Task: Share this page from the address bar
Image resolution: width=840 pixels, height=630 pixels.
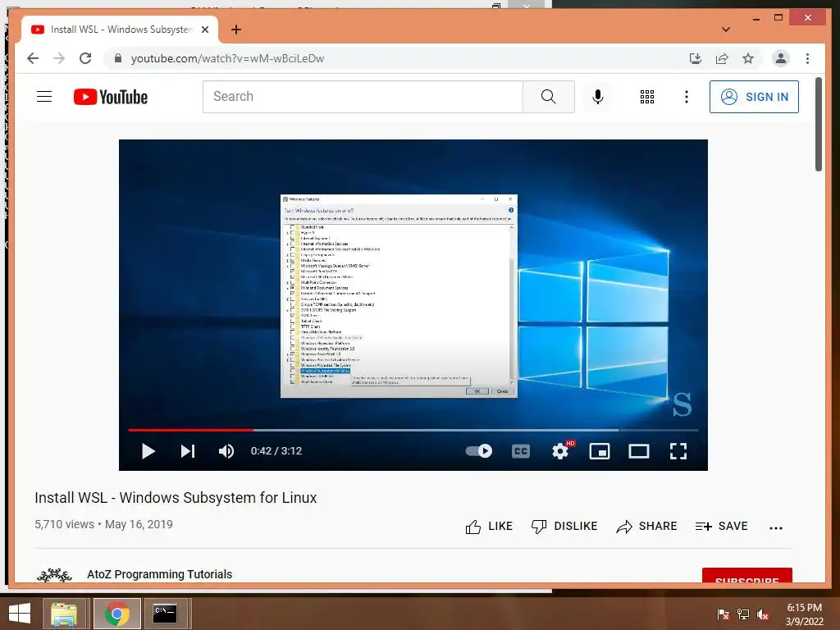Action: [722, 58]
